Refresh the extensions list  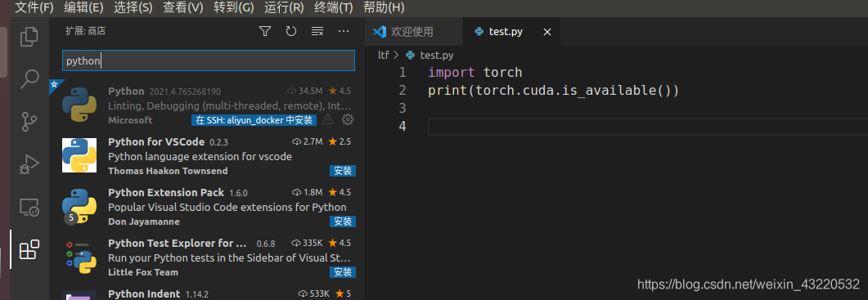(291, 32)
